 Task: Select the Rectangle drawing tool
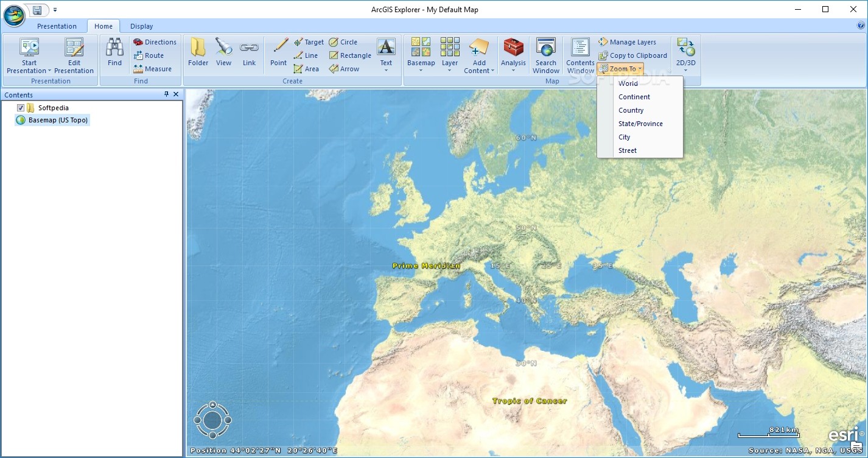tap(350, 55)
